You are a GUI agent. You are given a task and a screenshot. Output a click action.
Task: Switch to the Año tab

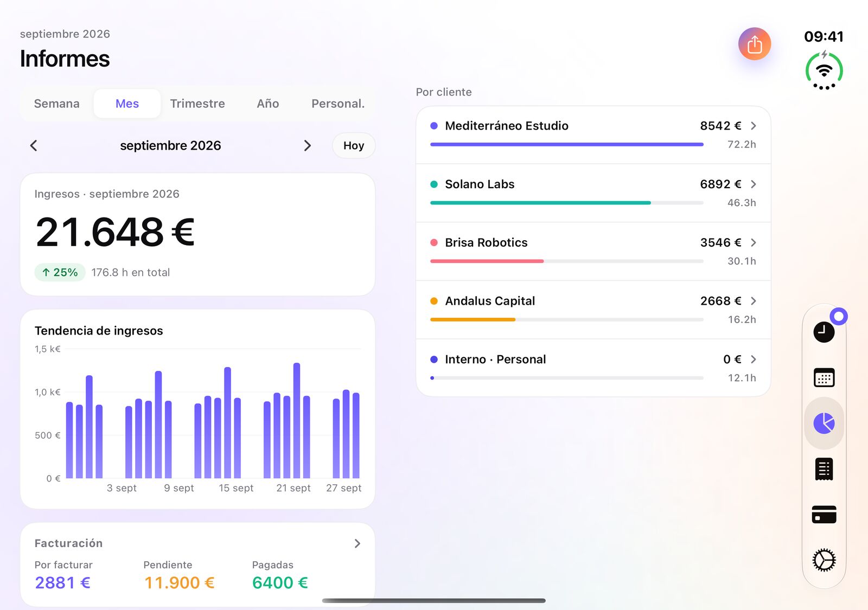(268, 104)
